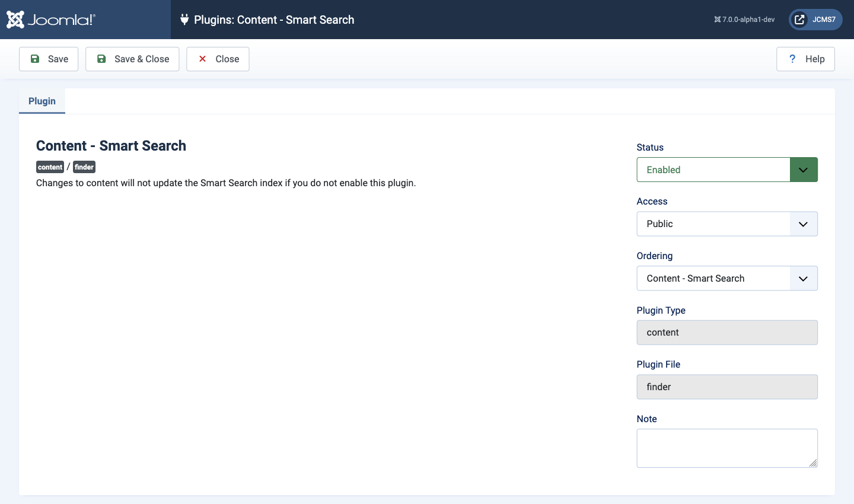Click the 'finder' badge under heading
Screen dimensions: 854x504
click(84, 167)
